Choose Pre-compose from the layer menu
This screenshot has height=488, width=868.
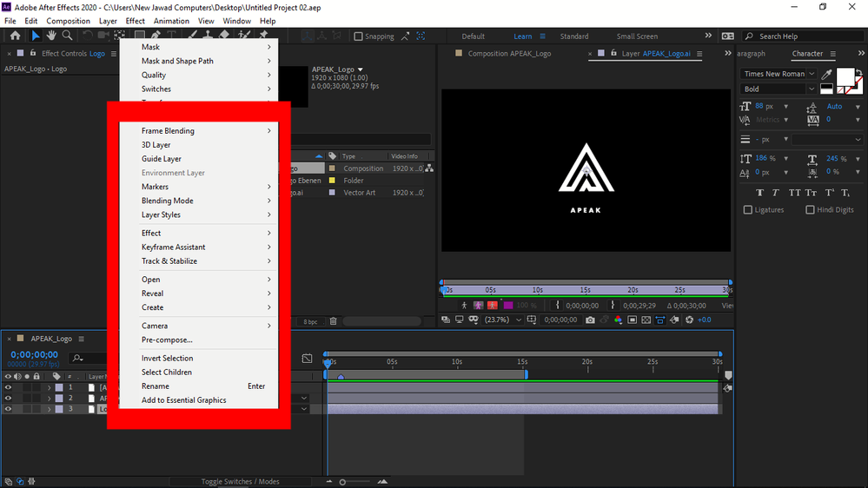point(167,340)
